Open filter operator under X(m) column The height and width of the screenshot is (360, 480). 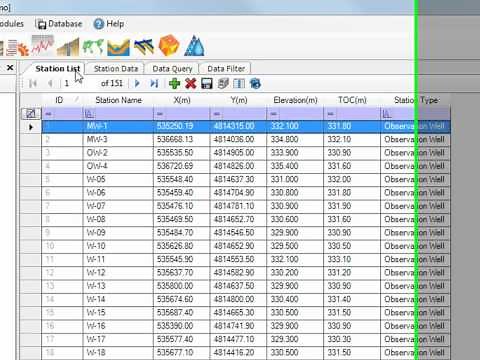(160, 114)
